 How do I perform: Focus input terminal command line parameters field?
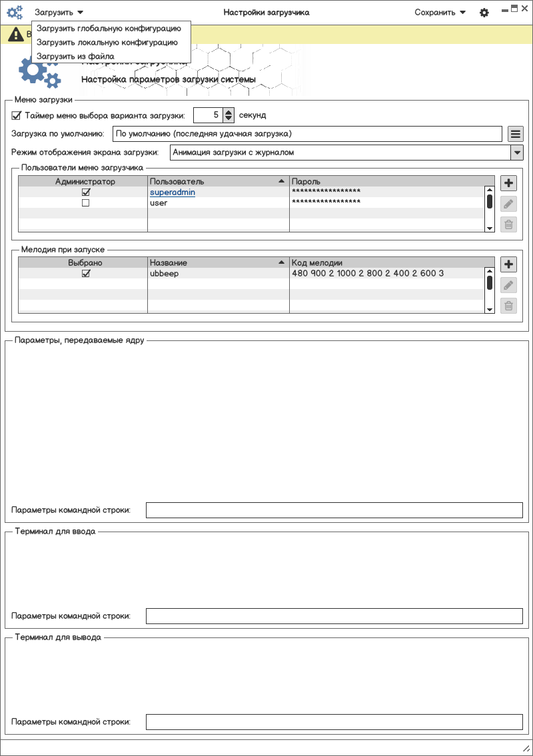(x=334, y=616)
